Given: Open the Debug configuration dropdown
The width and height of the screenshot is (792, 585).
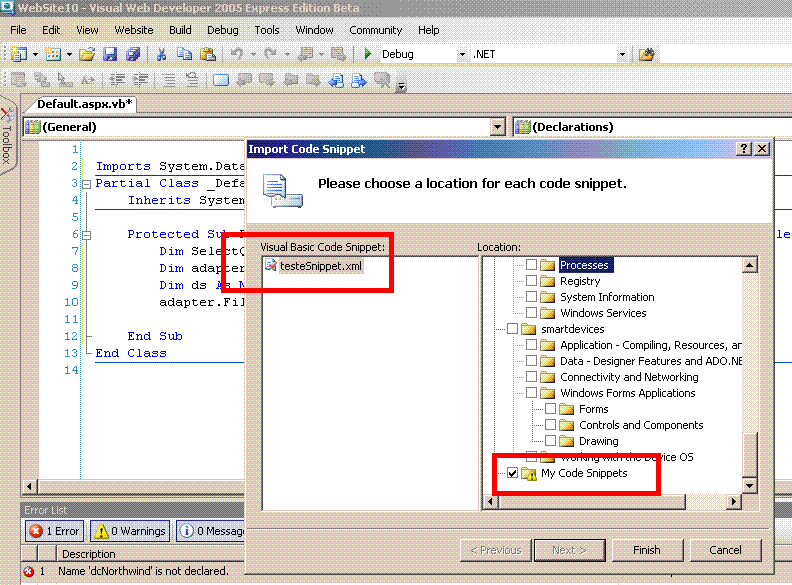Looking at the screenshot, I should pyautogui.click(x=461, y=54).
